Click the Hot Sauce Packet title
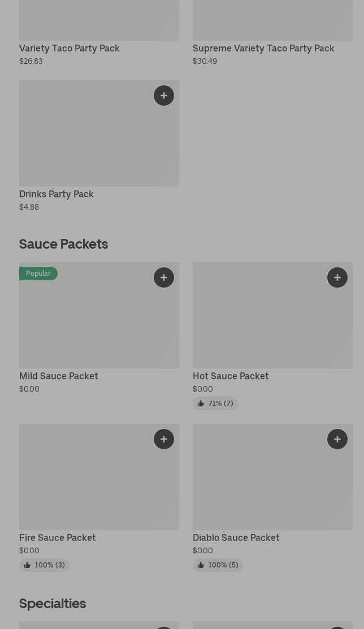The image size is (364, 629). 231,376
